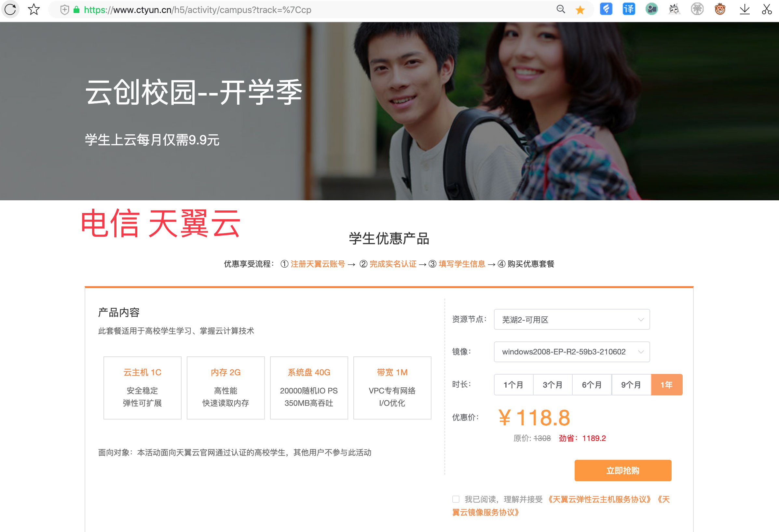Image resolution: width=779 pixels, height=532 pixels.
Task: Open the 完成实名认证 link
Action: coord(392,264)
